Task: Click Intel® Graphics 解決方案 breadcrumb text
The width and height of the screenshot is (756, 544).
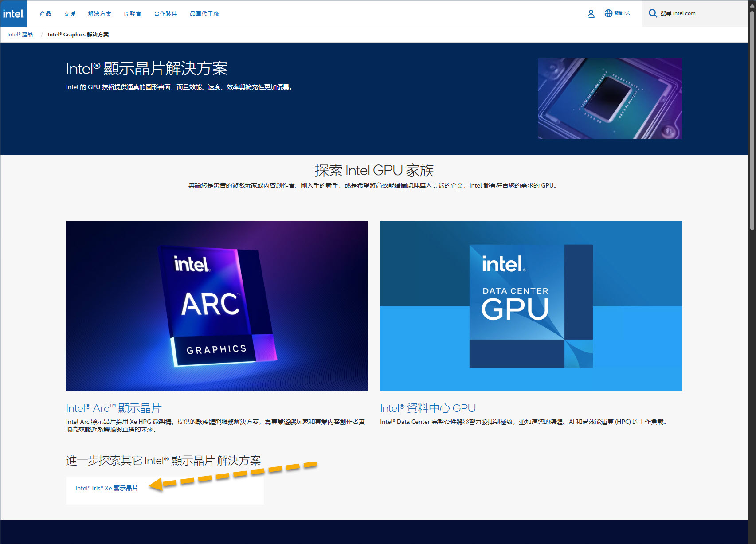Action: point(78,35)
